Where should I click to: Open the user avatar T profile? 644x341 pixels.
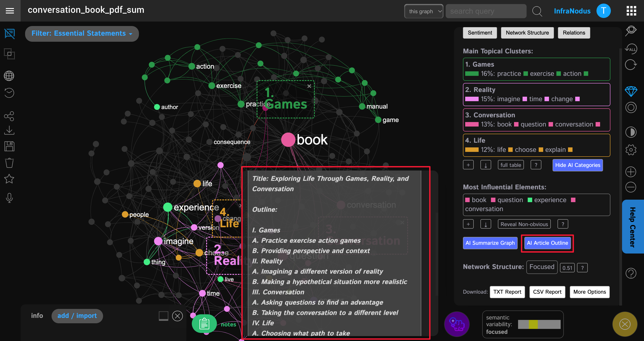point(603,11)
